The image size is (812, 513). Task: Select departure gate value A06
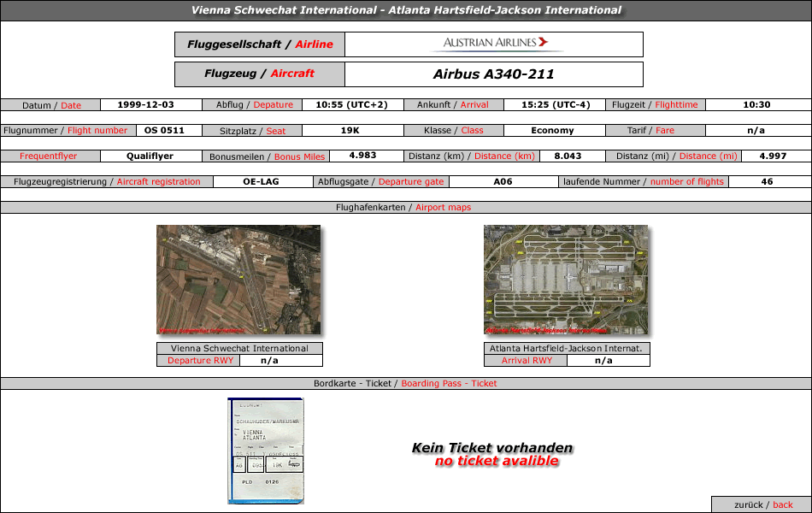[x=503, y=182]
